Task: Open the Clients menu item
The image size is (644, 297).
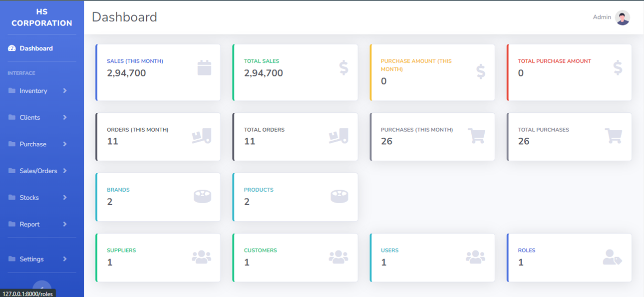Action: tap(42, 117)
